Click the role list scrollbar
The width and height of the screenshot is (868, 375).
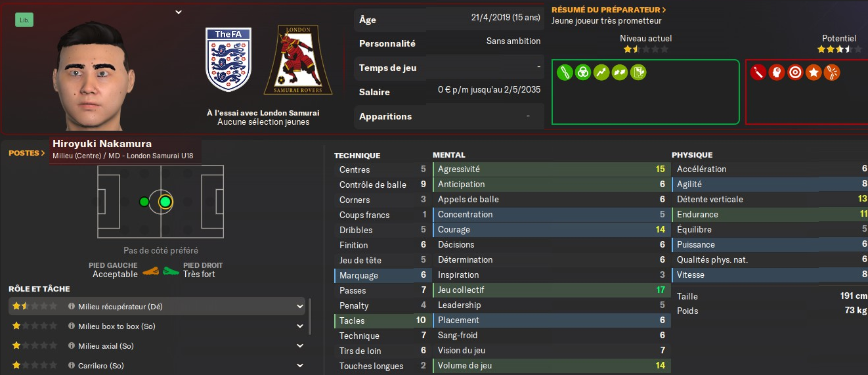[310, 315]
